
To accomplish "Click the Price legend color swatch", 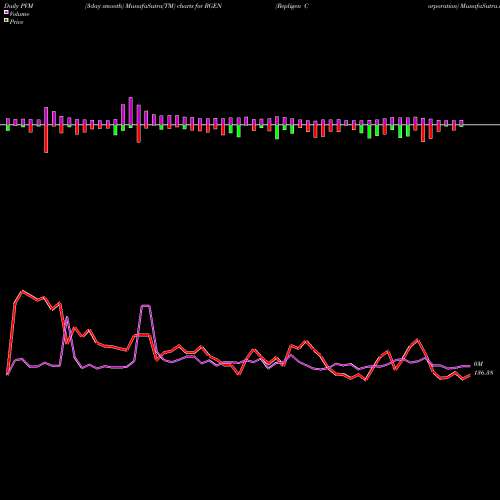I will coord(6,20).
